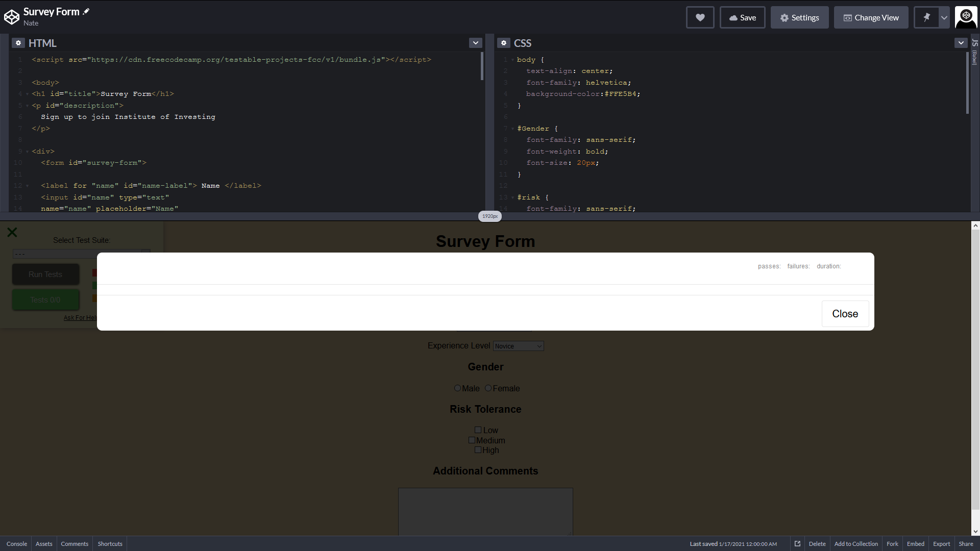Viewport: 980px width, 551px height.
Task: Click the pin icon button
Action: (926, 18)
